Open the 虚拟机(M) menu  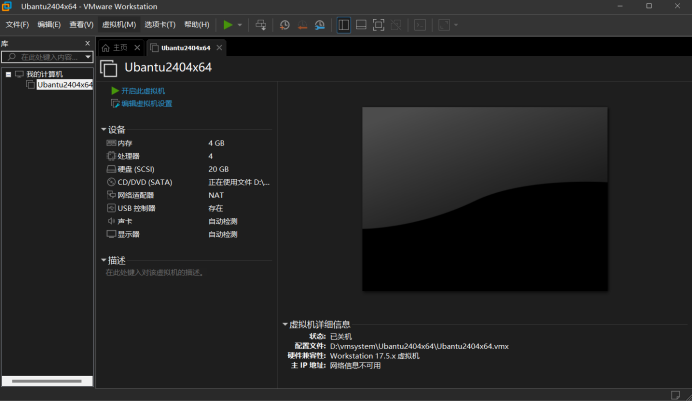pyautogui.click(x=119, y=25)
